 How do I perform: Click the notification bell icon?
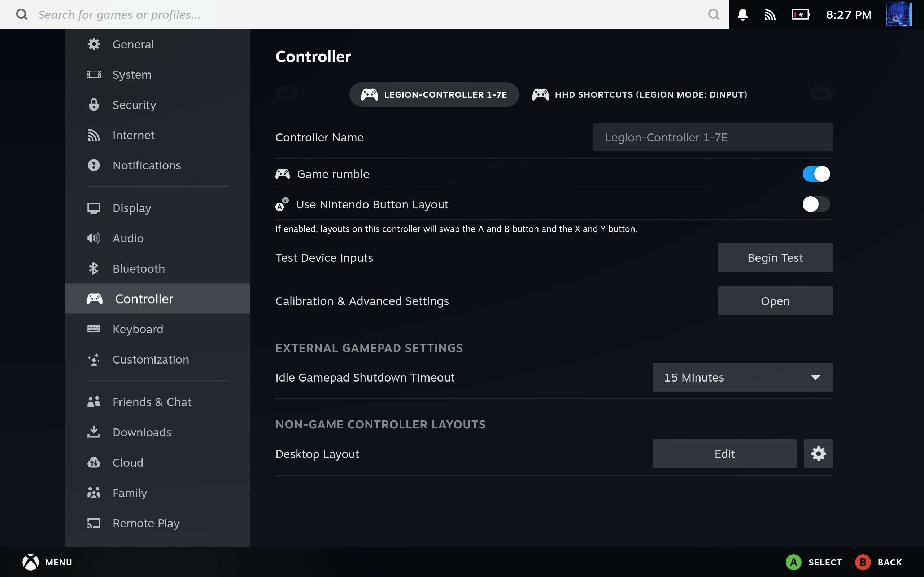[742, 14]
